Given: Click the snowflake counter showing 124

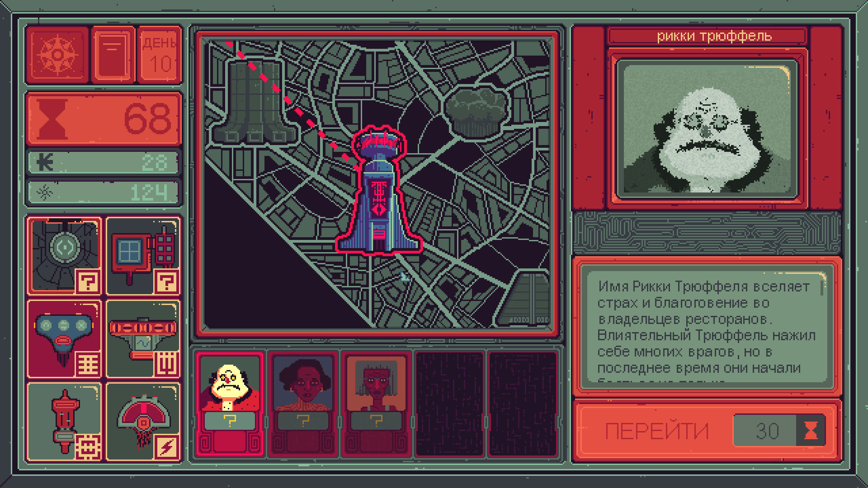Looking at the screenshot, I should (103, 190).
